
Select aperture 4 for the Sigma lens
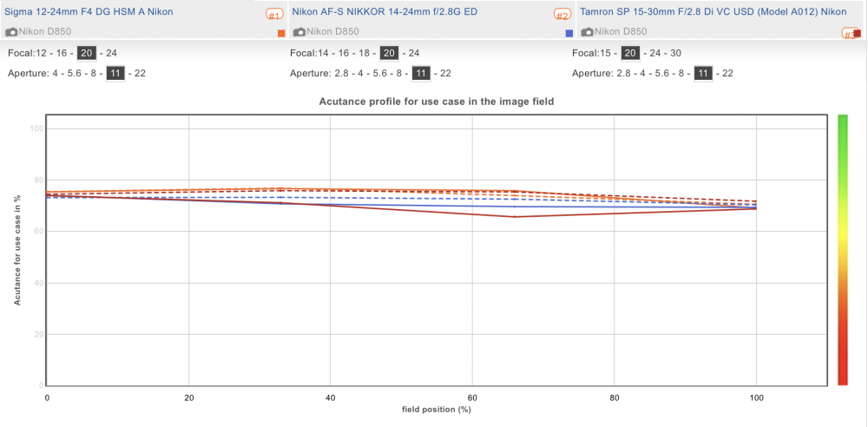[56, 73]
